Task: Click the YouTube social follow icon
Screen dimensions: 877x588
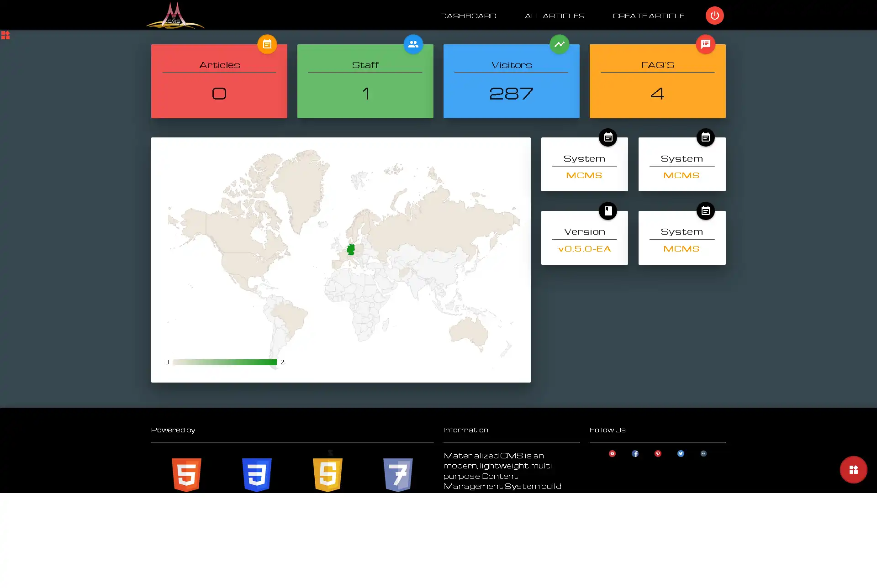Action: (x=612, y=453)
